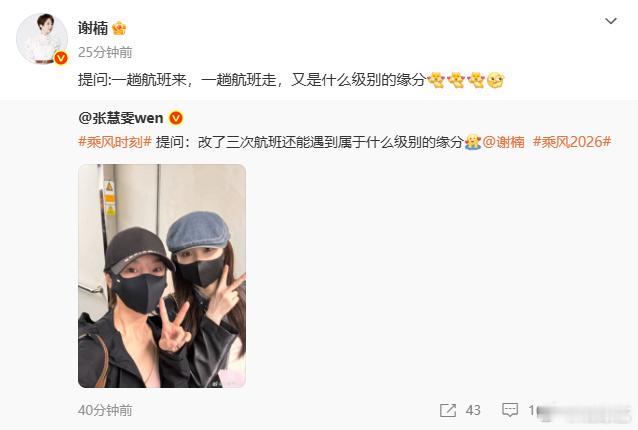View the masked selfie photo thumbnail

pyautogui.click(x=162, y=276)
